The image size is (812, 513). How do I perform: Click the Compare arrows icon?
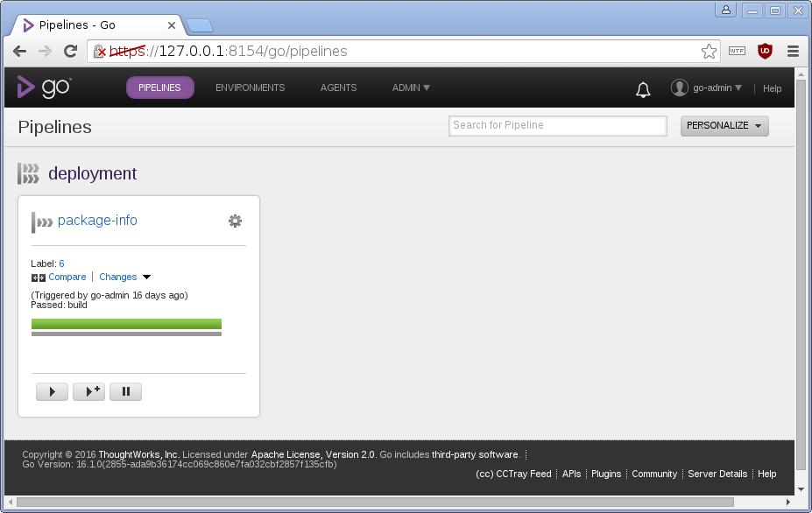(x=39, y=278)
